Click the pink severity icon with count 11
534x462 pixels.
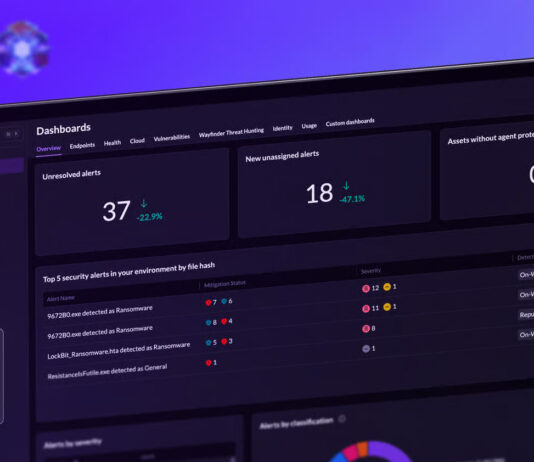(x=366, y=309)
